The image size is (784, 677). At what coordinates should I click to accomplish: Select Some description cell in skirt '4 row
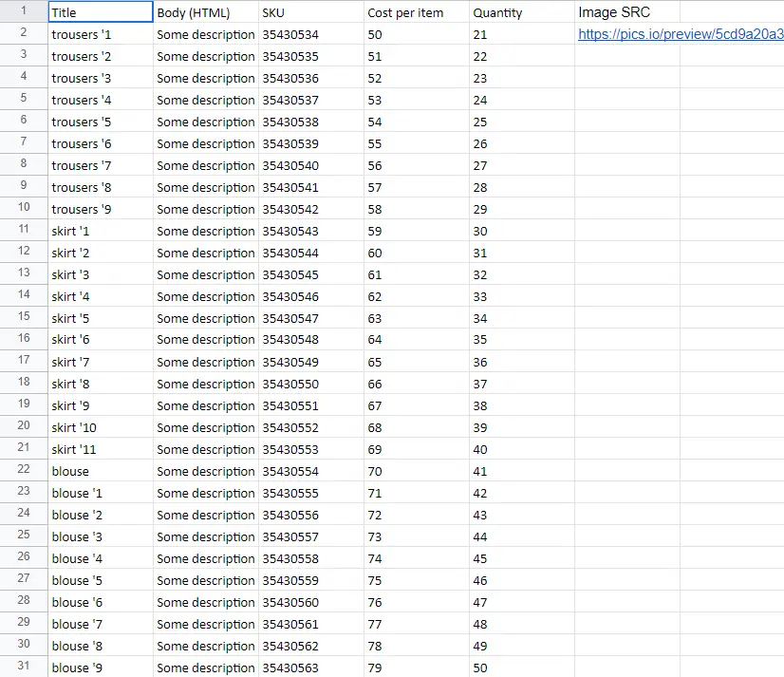(206, 296)
